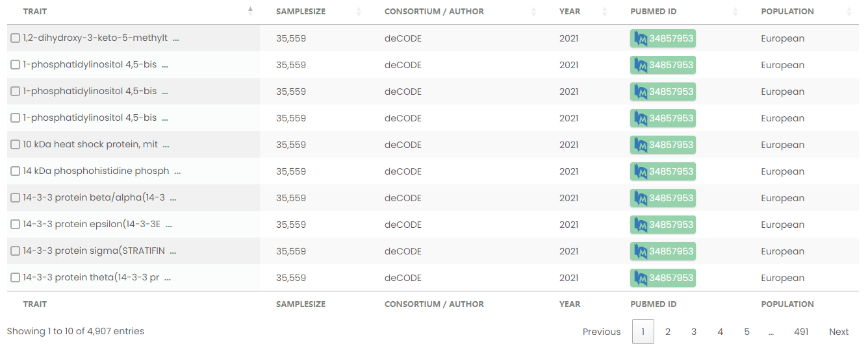Open PubMed badge for 14 kDa phosphohistidine row
Image resolution: width=868 pixels, height=344 pixels.
tap(663, 171)
